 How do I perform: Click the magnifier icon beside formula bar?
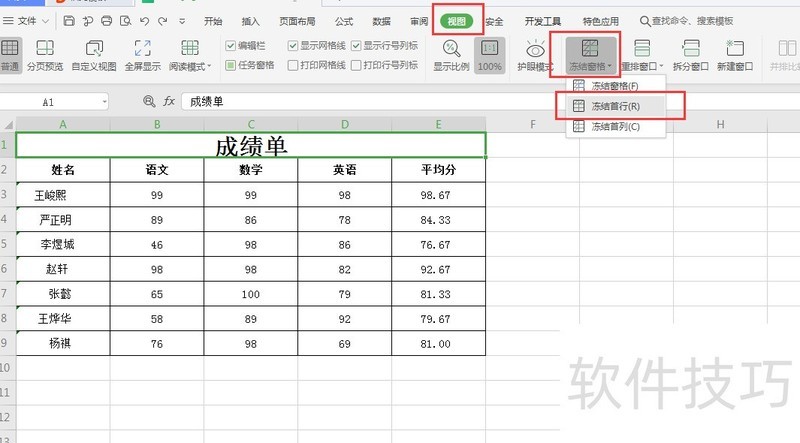(149, 101)
